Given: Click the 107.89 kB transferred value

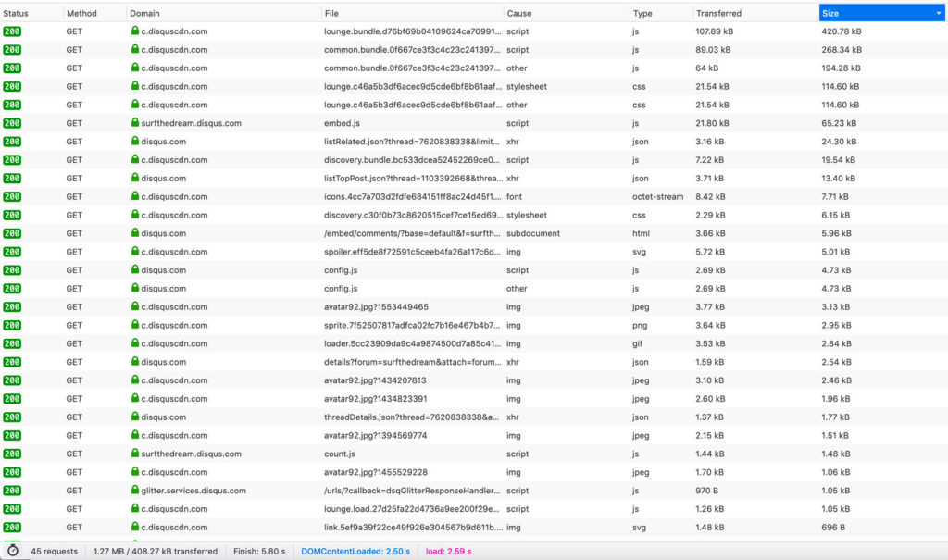Looking at the screenshot, I should pos(714,31).
